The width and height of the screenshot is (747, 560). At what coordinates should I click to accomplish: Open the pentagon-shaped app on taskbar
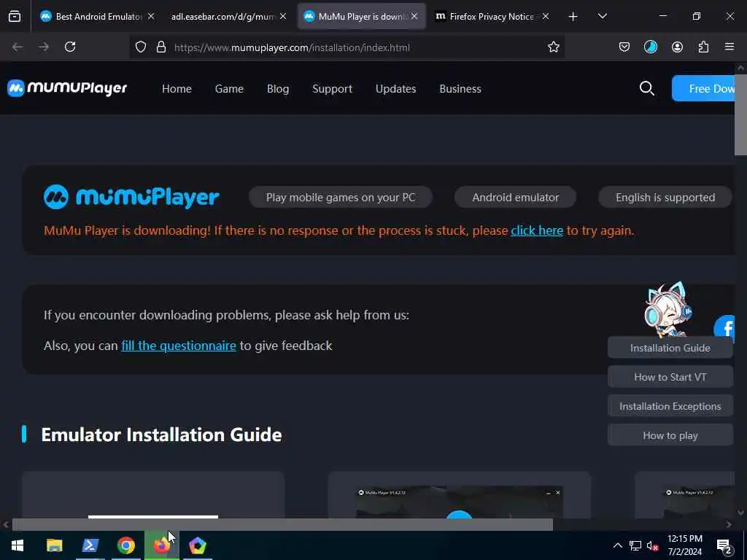(x=197, y=545)
